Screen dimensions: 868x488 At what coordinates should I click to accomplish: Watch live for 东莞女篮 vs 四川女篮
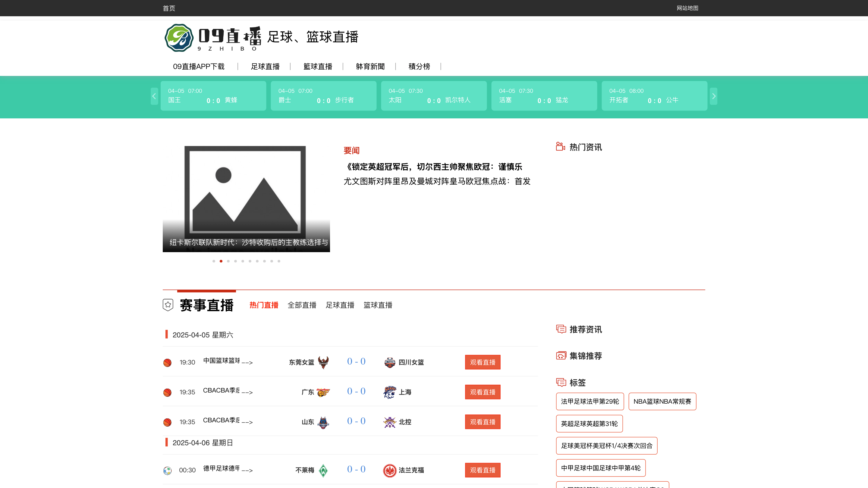coord(482,362)
